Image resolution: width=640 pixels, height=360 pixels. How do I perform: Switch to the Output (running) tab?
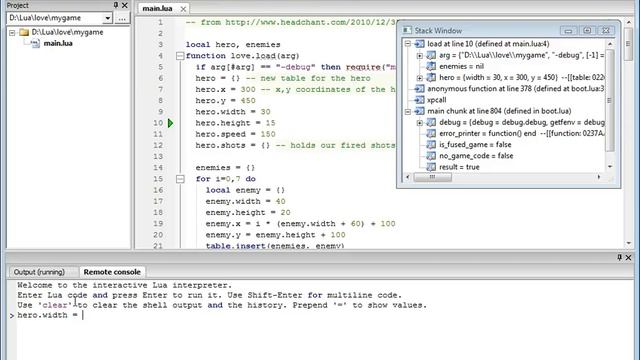pyautogui.click(x=39, y=272)
